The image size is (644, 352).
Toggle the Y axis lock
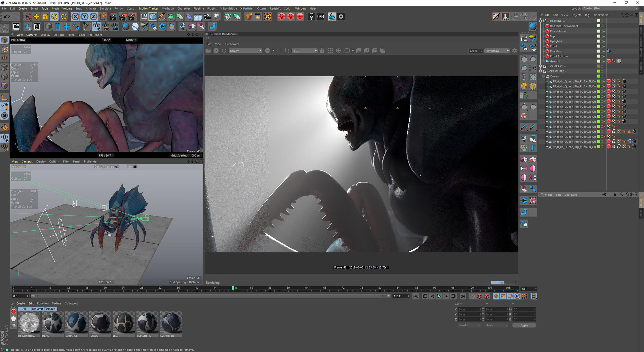[85, 17]
